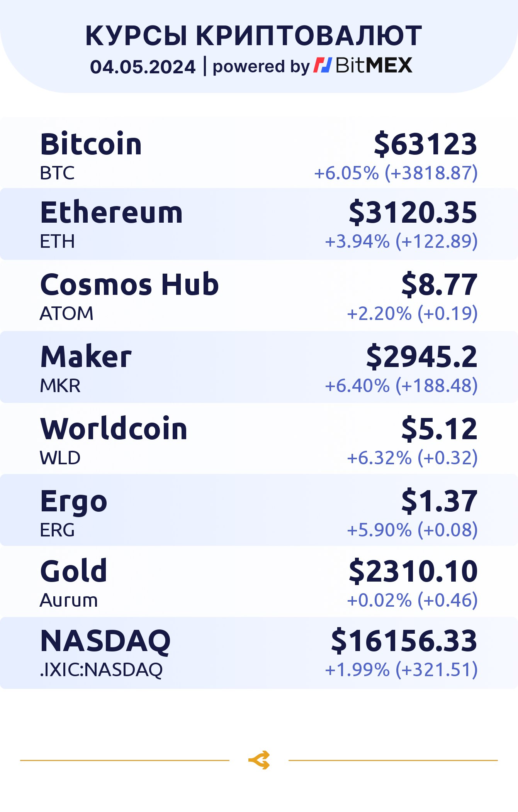Open the Worldcoin WLD row
This screenshot has width=518, height=812.
click(259, 439)
